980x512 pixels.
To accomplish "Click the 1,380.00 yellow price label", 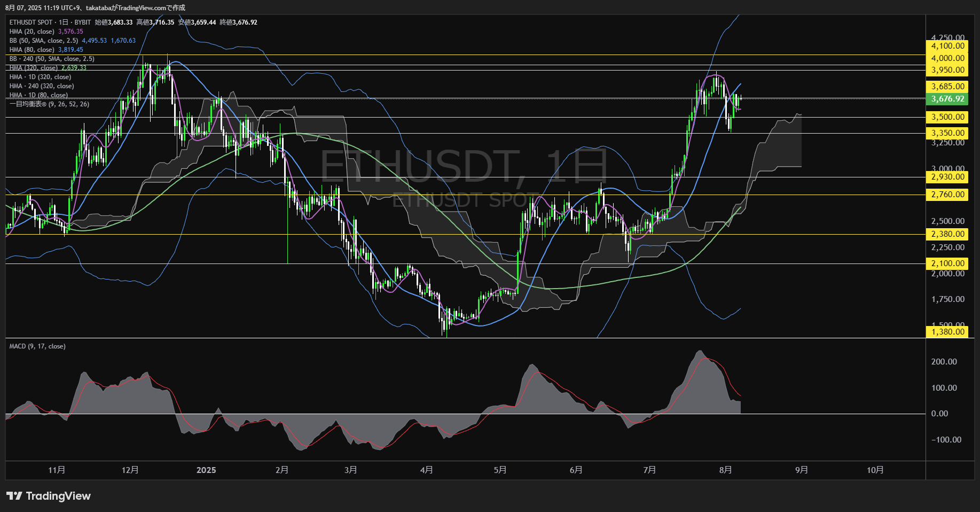I will [948, 332].
